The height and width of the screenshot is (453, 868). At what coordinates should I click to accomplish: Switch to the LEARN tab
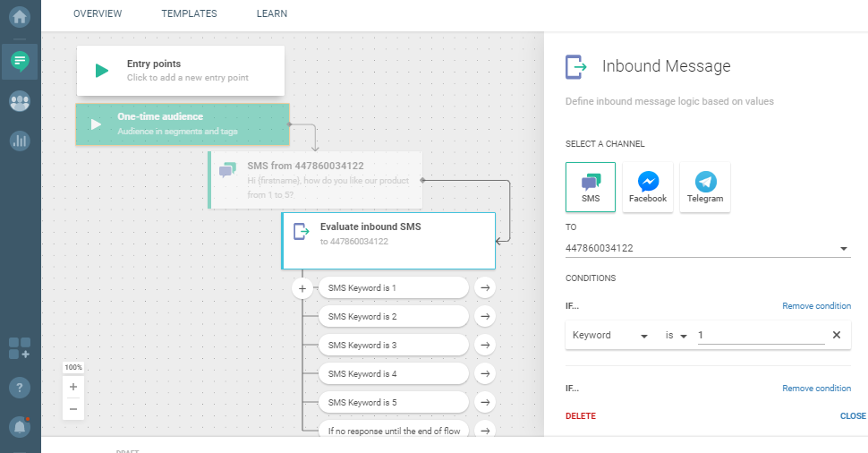[x=272, y=14]
